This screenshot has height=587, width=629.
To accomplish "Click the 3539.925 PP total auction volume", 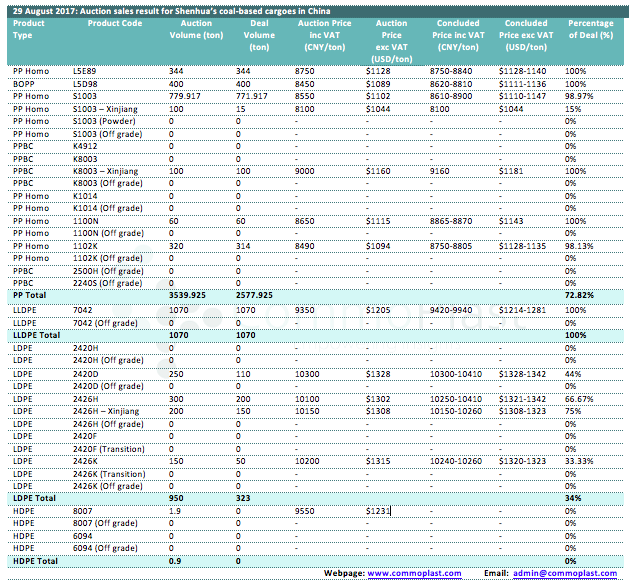I will tap(188, 295).
